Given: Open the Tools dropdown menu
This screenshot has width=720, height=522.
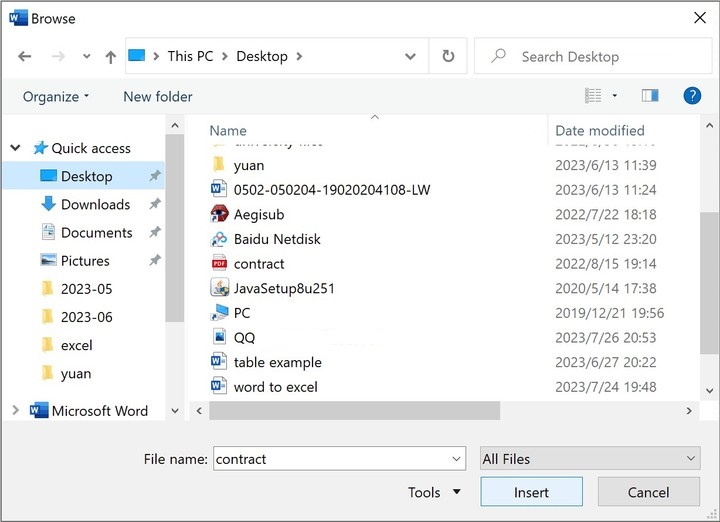Looking at the screenshot, I should pyautogui.click(x=434, y=492).
